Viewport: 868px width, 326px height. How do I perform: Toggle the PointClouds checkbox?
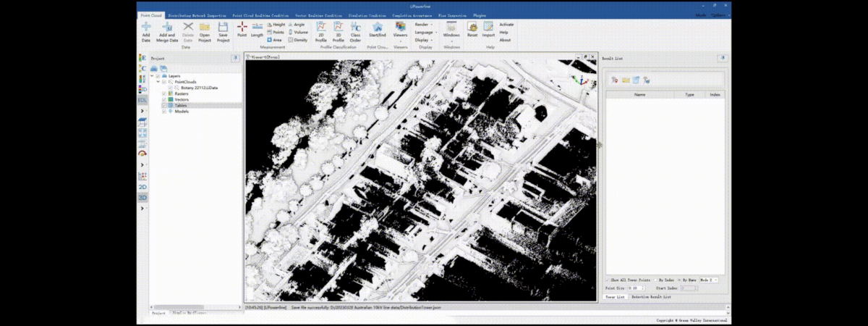[164, 82]
